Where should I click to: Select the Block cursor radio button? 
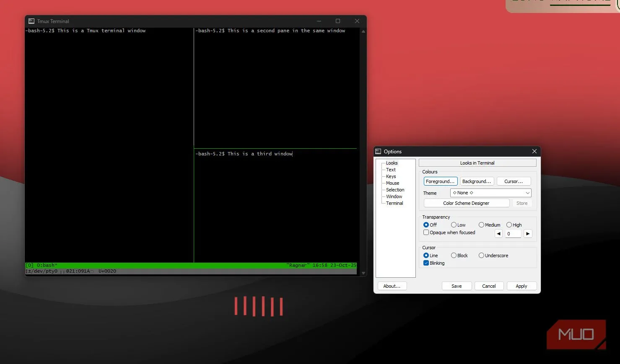point(454,255)
